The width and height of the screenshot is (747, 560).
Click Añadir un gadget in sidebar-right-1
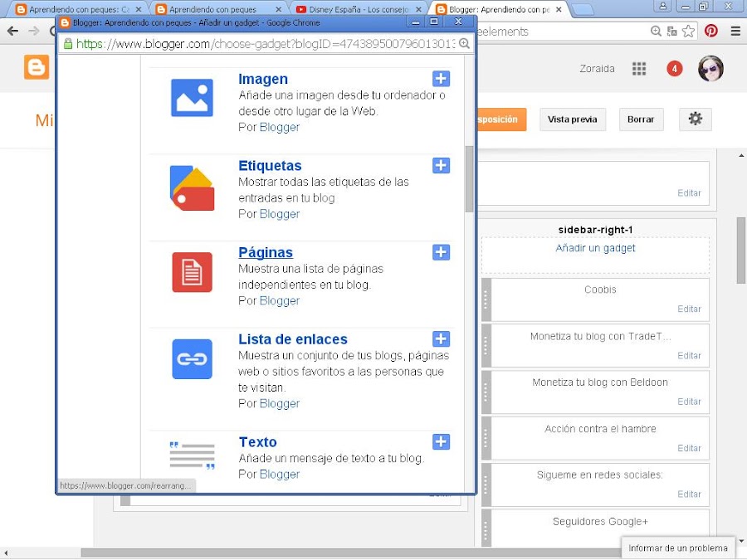(x=595, y=248)
